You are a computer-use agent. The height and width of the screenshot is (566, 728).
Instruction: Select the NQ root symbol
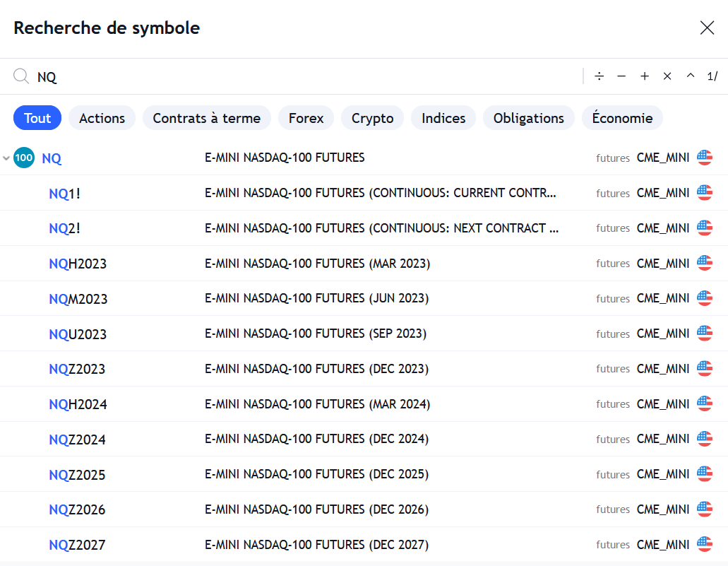[52, 158]
